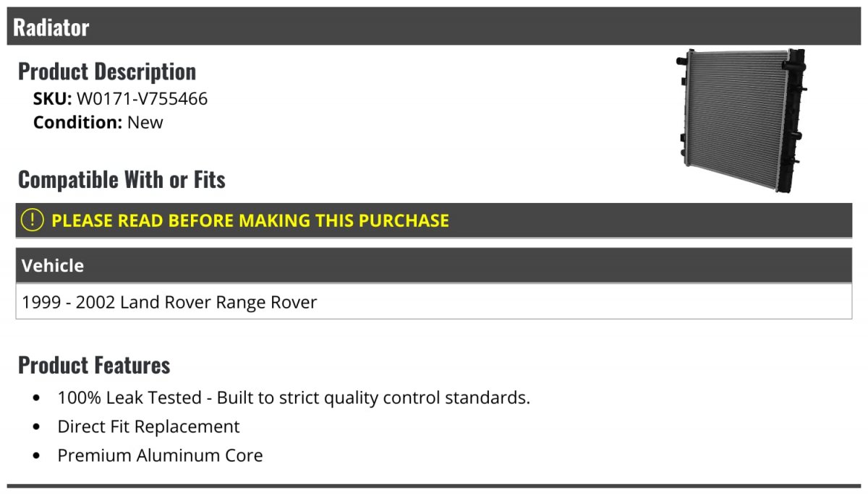The height and width of the screenshot is (495, 868).
Task: Click the bullet before Direct Fit Replacement
Action: (x=37, y=427)
